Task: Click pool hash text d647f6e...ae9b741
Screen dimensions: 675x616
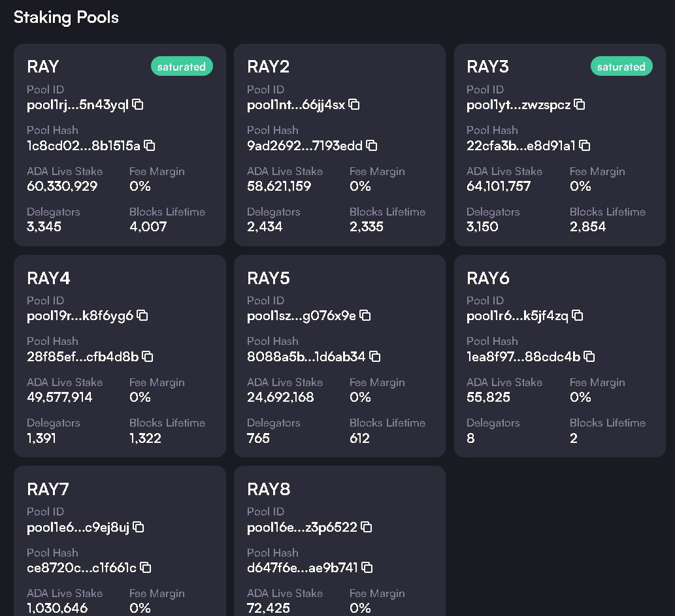Action: pos(302,568)
